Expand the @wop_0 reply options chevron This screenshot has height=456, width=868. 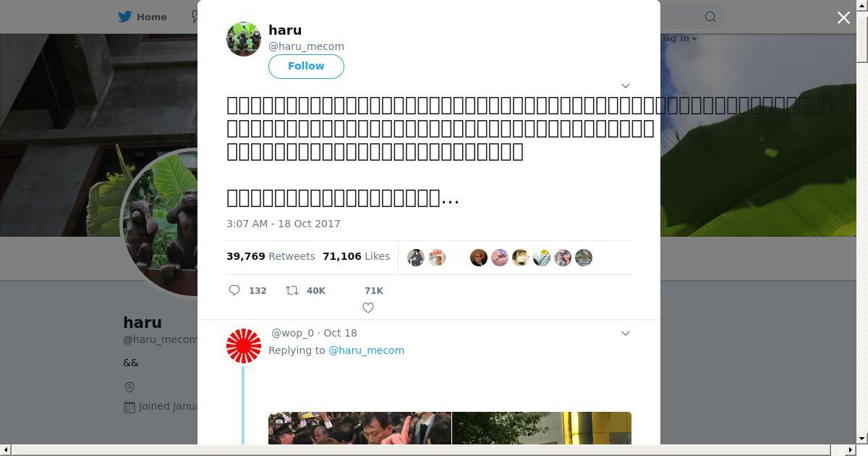click(x=626, y=333)
